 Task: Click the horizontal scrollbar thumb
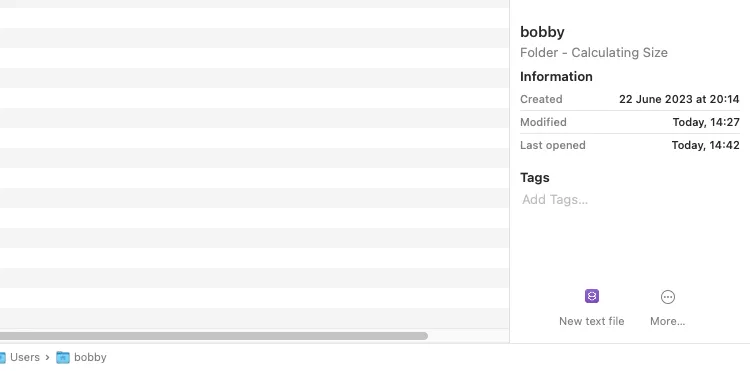tap(214, 336)
